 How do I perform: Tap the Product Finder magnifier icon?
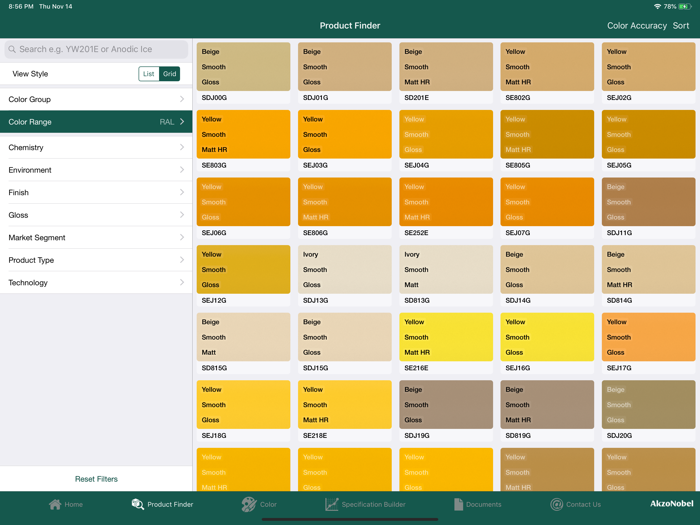[x=138, y=504]
